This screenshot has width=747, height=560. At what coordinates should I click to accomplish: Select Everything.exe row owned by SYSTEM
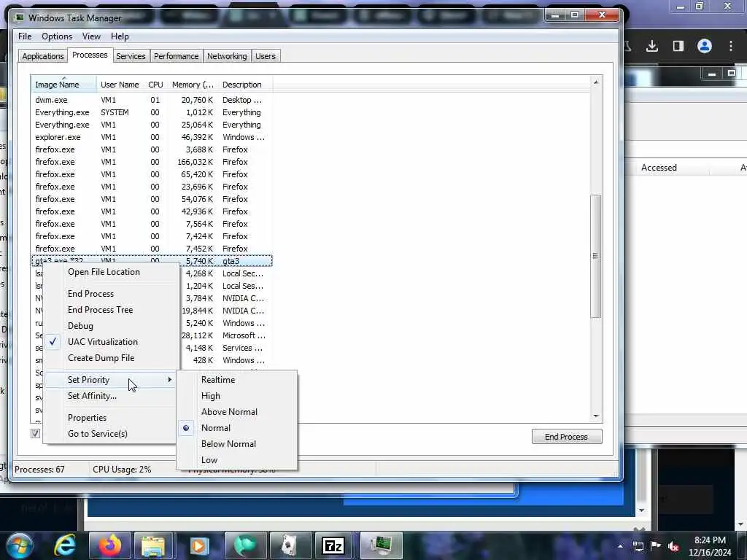(x=152, y=112)
